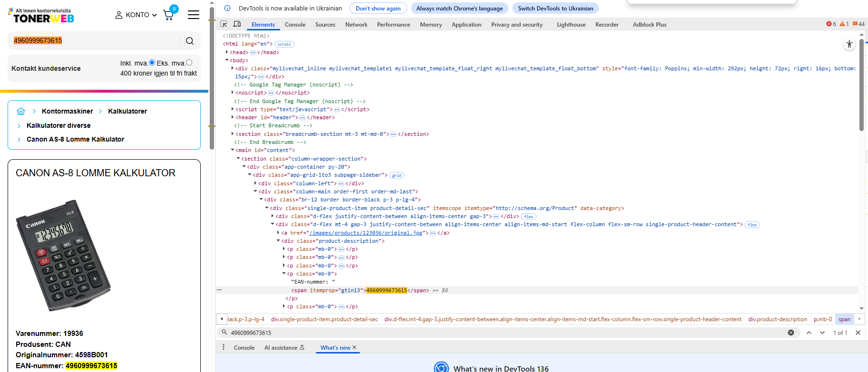The image size is (868, 372).
Task: Go to home via breadcrumb house icon
Action: [x=21, y=111]
